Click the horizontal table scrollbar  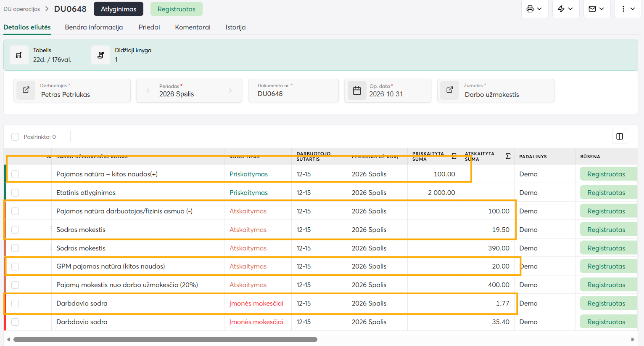pyautogui.click(x=165, y=339)
